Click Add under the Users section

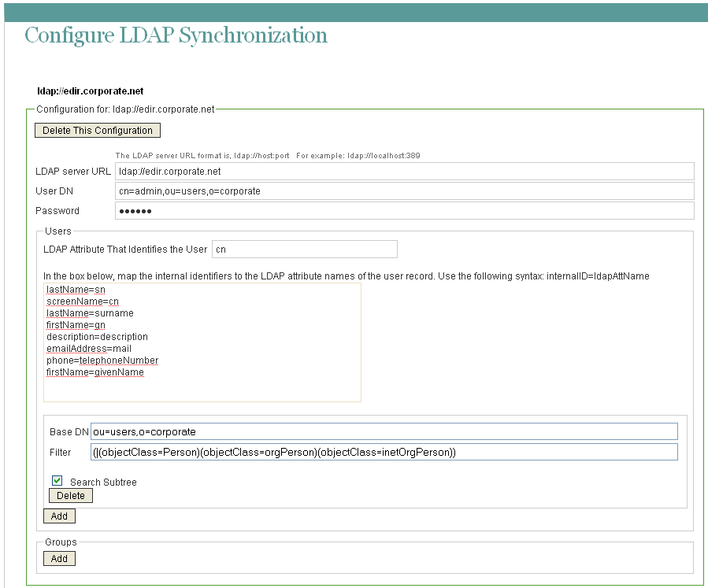[x=59, y=516]
